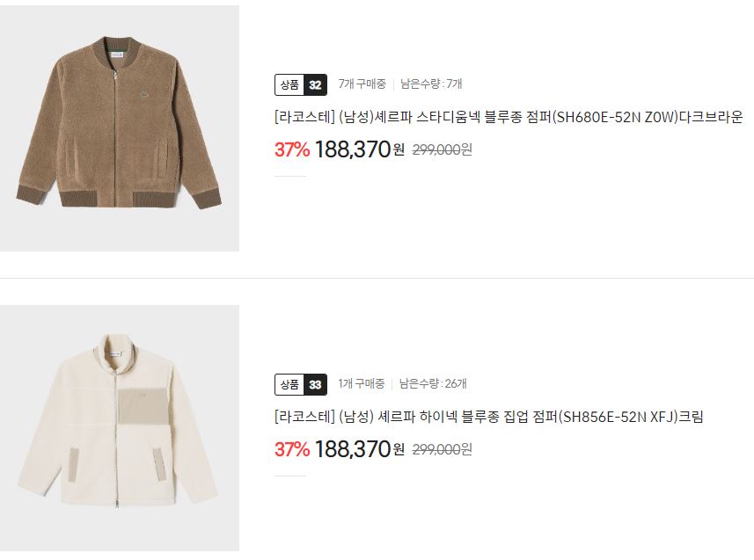This screenshot has height=560, width=754.
Task: Click the crocodile logo on the brown jacket
Action: (x=143, y=96)
